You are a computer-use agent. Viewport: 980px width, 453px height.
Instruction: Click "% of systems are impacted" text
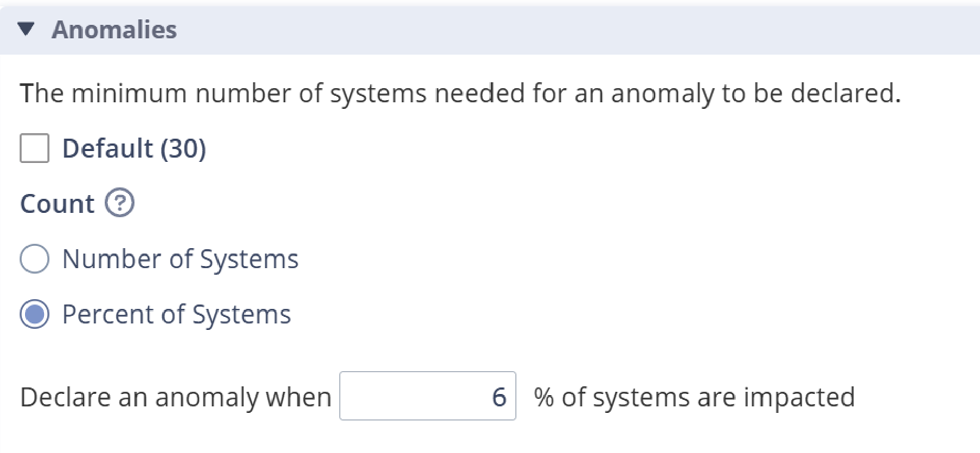click(x=694, y=397)
